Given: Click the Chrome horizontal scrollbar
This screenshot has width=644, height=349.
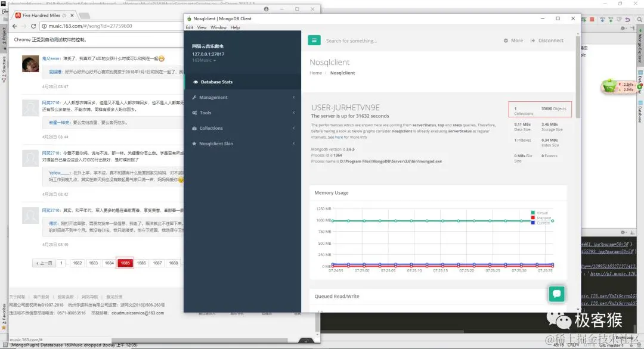Looking at the screenshot, I should 199,341.
